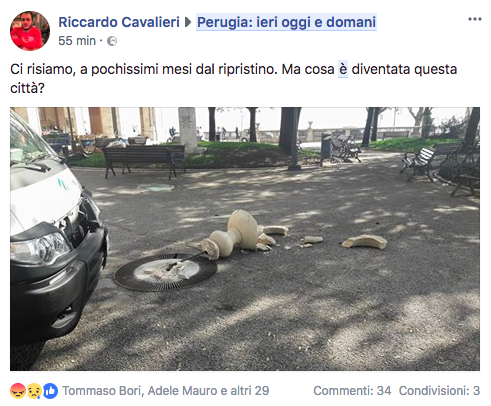Click the sad reaction emoji icon
The image size is (491, 406).
click(x=34, y=391)
